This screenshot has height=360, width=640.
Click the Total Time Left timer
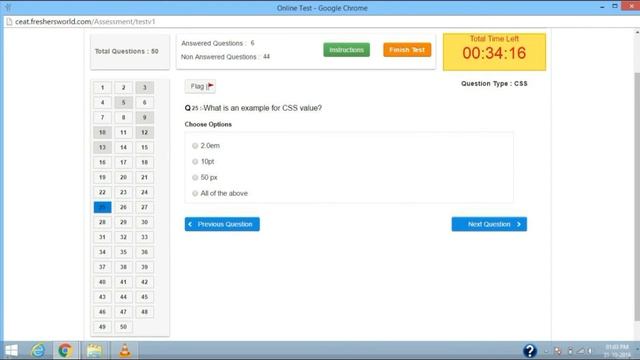click(494, 52)
